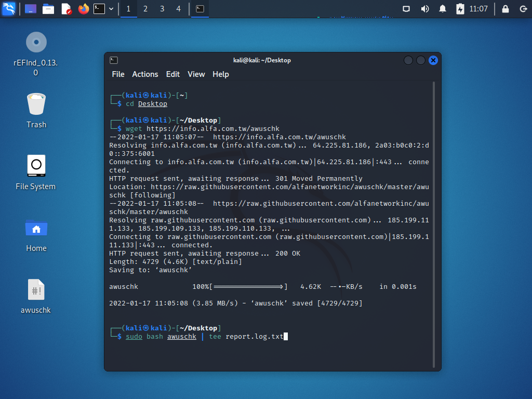This screenshot has width=532, height=399.
Task: Close the terminal window
Action: (x=433, y=60)
